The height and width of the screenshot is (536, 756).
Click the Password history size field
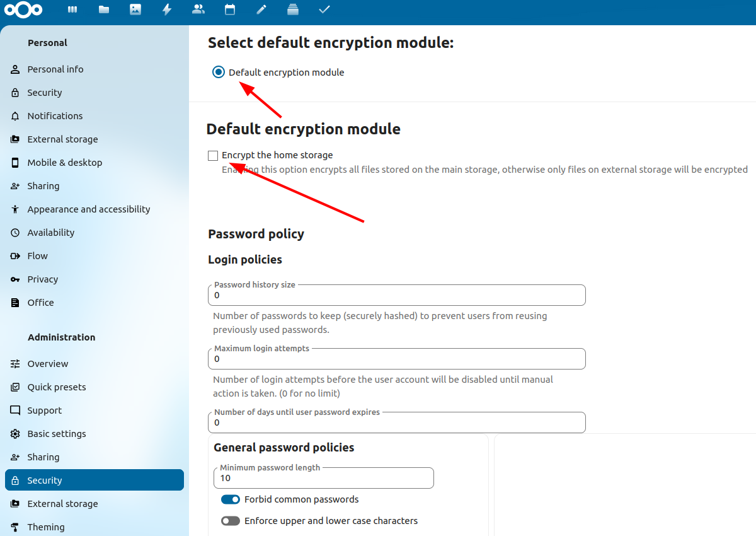[397, 295]
